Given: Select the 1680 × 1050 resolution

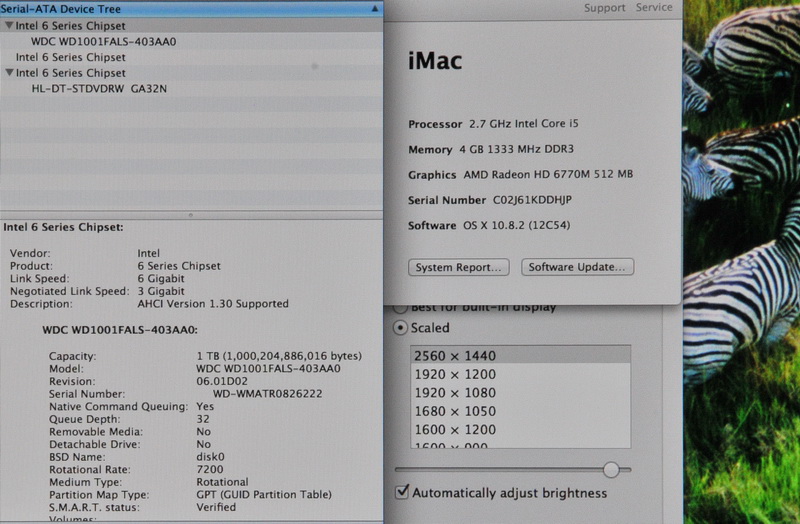Looking at the screenshot, I should tap(455, 410).
